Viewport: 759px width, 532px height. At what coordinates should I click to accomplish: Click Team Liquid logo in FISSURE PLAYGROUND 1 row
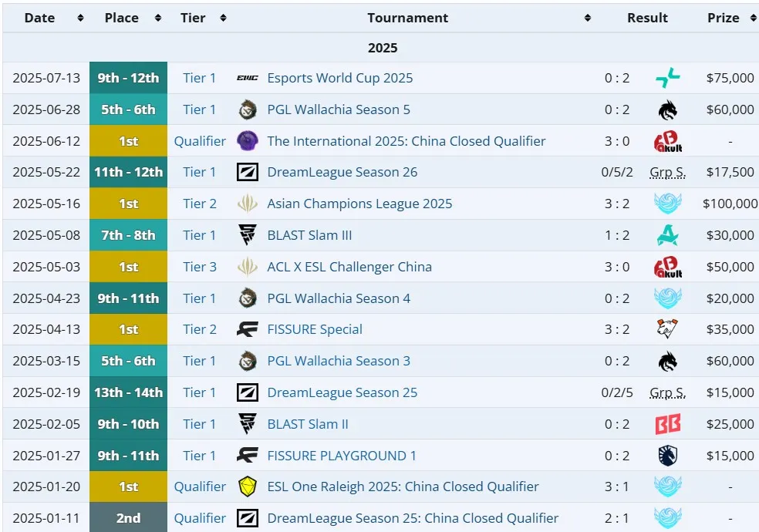coord(668,456)
